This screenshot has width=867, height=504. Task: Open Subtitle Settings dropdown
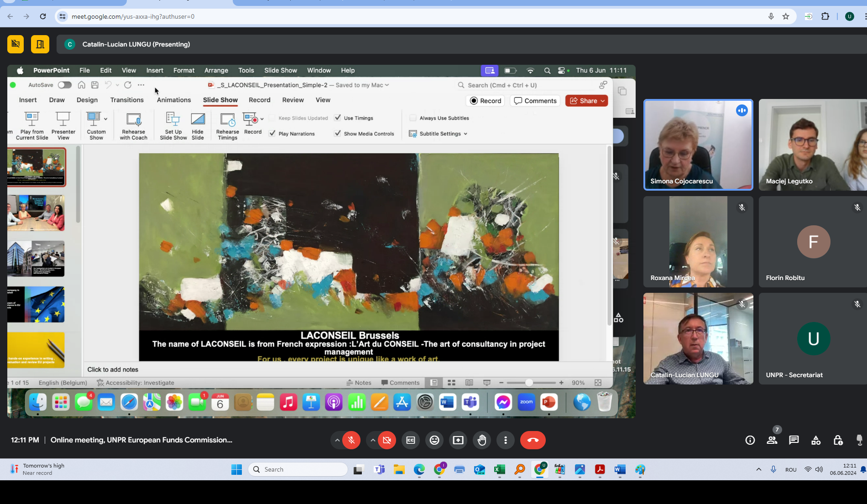pos(438,134)
